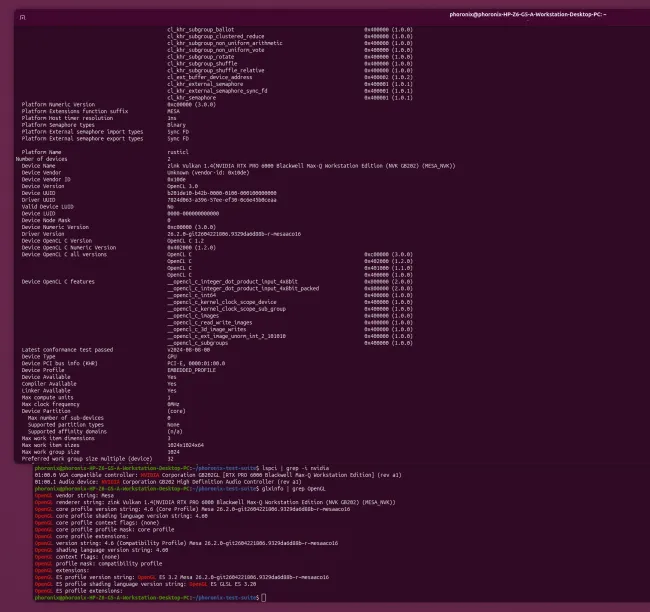This screenshot has width=650, height=612.
Task: Select '__opencl_c_subgroups' feature text
Action: (197, 343)
